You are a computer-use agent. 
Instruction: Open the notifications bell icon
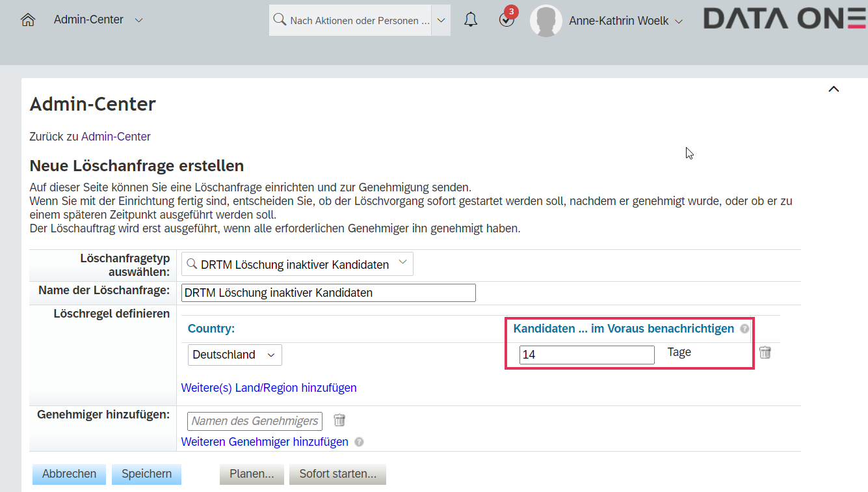(x=471, y=20)
